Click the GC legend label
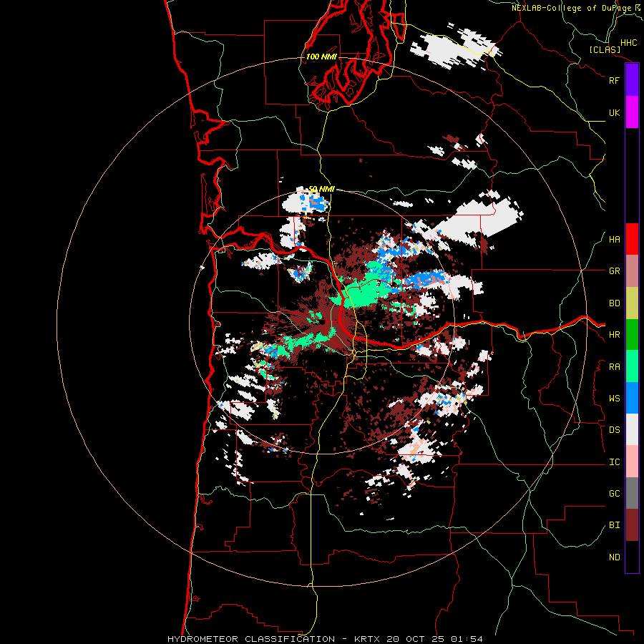The height and width of the screenshot is (644, 644). (614, 494)
